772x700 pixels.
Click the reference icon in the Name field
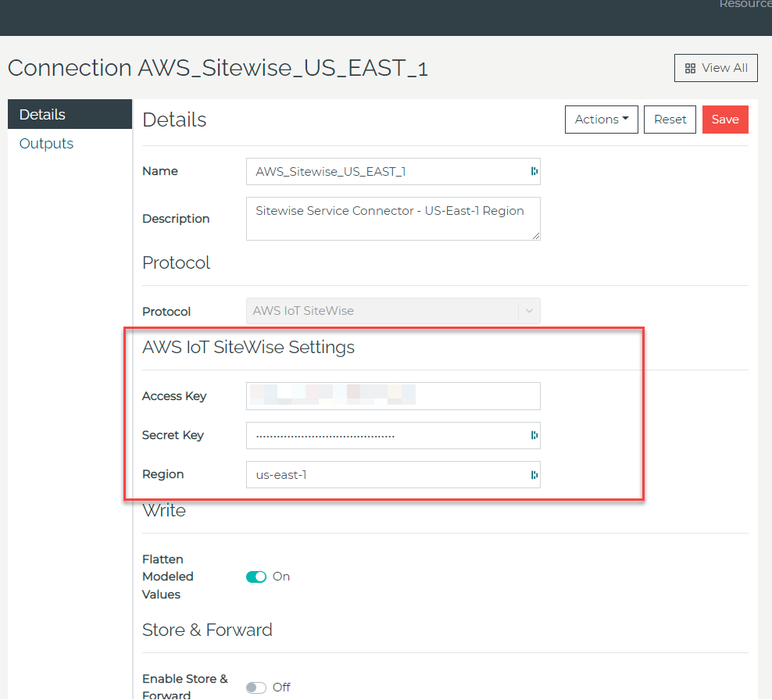pos(534,171)
